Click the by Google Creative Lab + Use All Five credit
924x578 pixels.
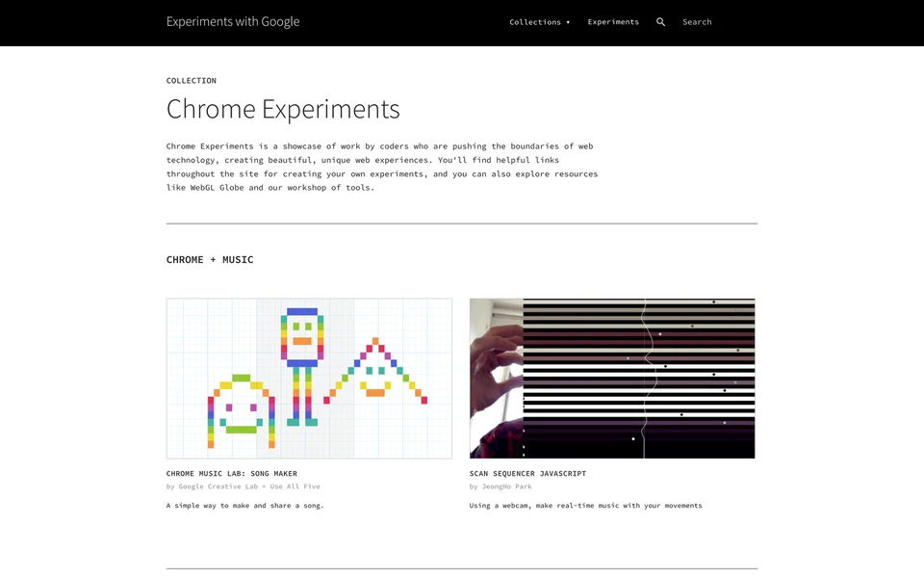point(244,486)
